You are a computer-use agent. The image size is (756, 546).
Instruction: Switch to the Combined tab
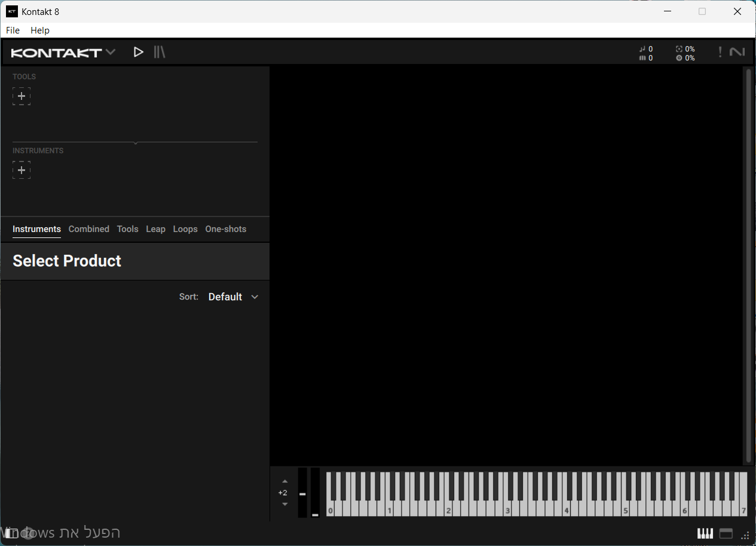click(88, 229)
